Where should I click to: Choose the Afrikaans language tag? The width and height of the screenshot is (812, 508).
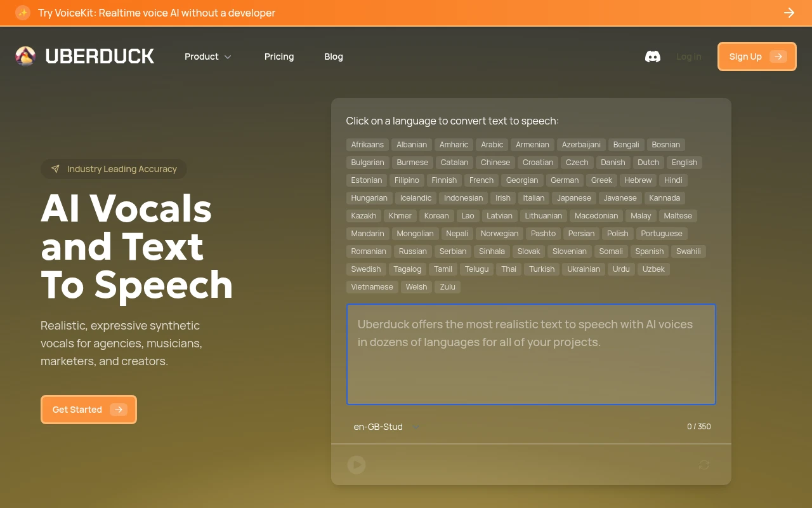[x=367, y=145]
